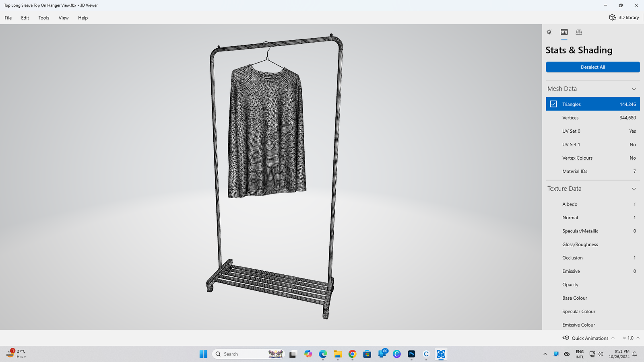644x362 pixels.
Task: Select the UV Set 1 row
Action: click(x=593, y=144)
